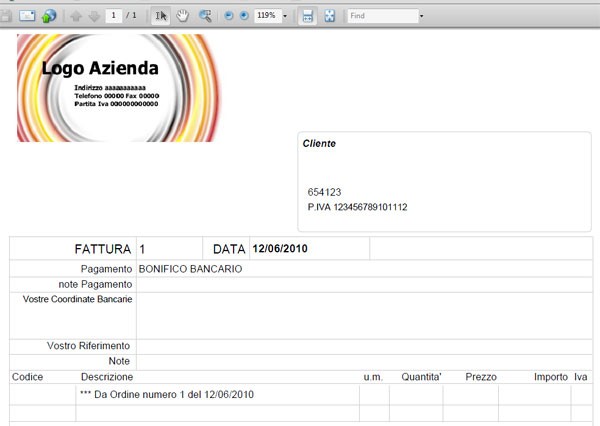Click the current page number field
The width and height of the screenshot is (600, 426).
point(115,16)
